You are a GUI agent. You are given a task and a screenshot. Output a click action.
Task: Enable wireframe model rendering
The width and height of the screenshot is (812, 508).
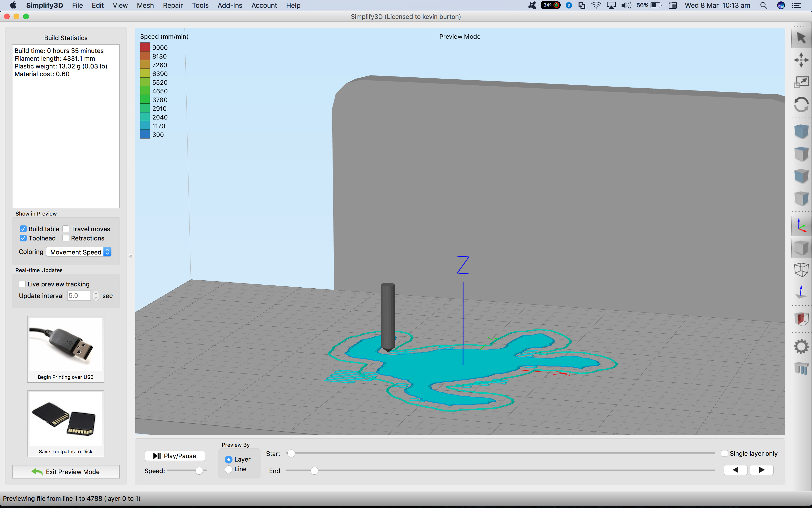point(801,269)
